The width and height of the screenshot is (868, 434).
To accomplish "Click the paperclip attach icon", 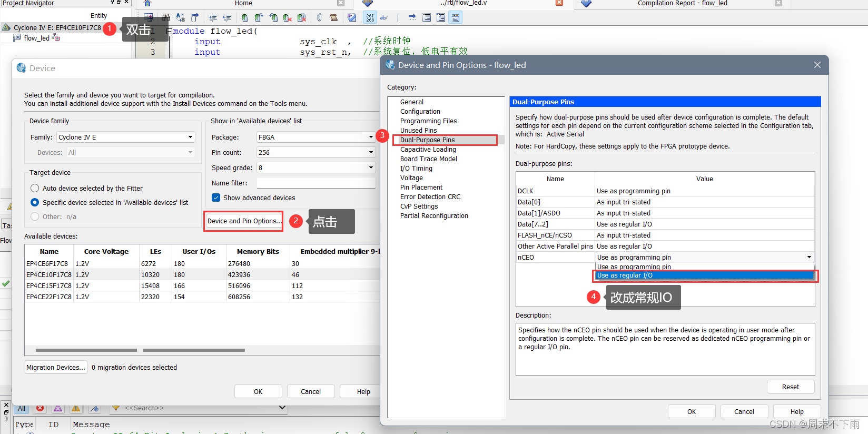I will [319, 17].
